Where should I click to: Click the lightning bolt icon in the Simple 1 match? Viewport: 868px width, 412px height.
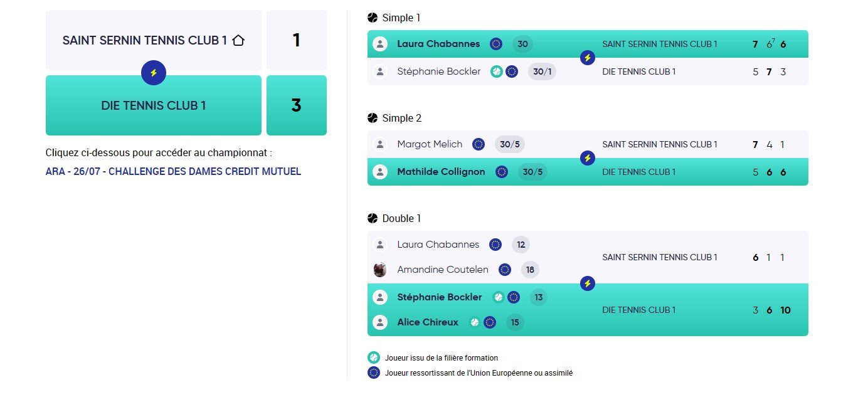click(588, 58)
